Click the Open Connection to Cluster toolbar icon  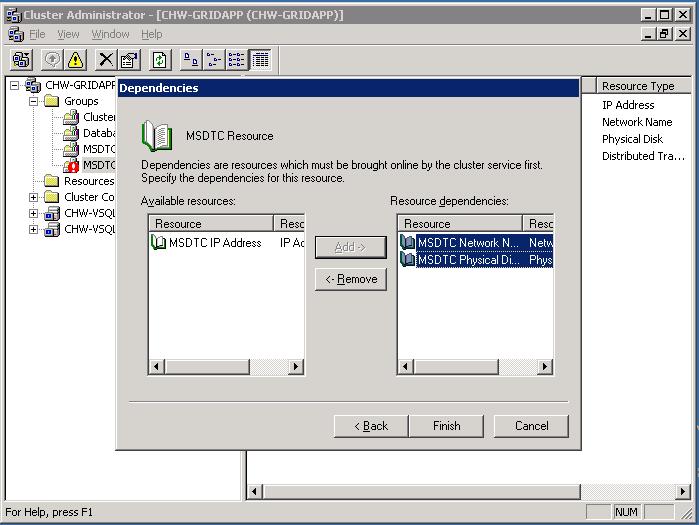[21, 59]
